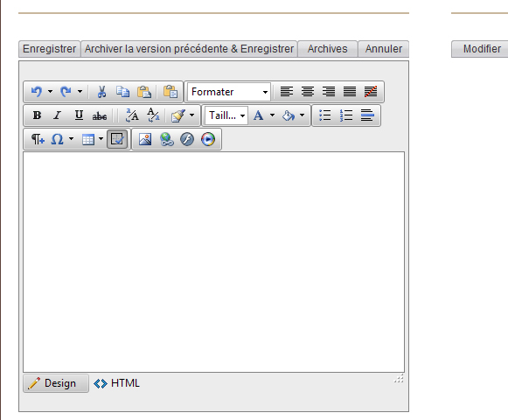This screenshot has width=508, height=420.
Task: Align text left
Action: click(x=287, y=92)
